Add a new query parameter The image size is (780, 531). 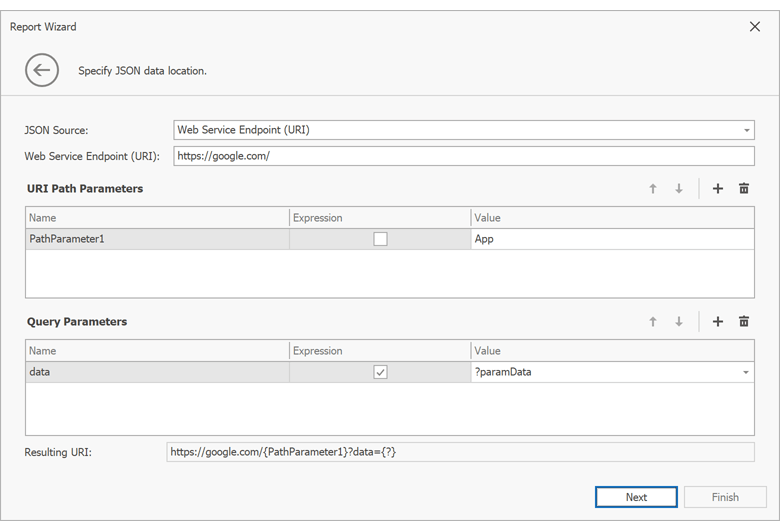718,322
